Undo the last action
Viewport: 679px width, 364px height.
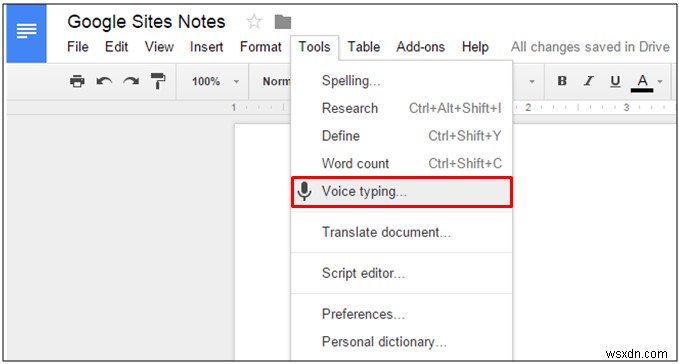click(104, 81)
